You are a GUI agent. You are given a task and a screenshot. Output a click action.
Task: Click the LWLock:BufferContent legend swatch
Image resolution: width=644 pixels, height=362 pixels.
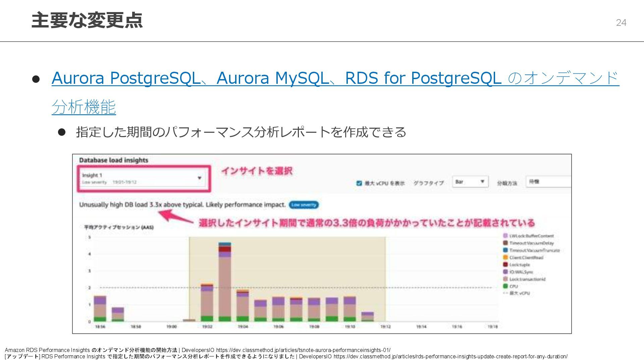coord(505,236)
